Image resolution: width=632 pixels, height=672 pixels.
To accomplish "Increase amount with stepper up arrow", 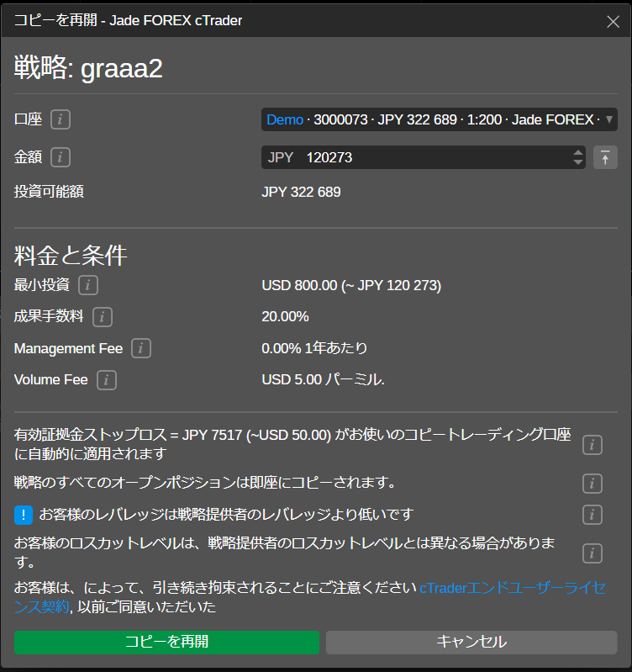I will point(577,152).
